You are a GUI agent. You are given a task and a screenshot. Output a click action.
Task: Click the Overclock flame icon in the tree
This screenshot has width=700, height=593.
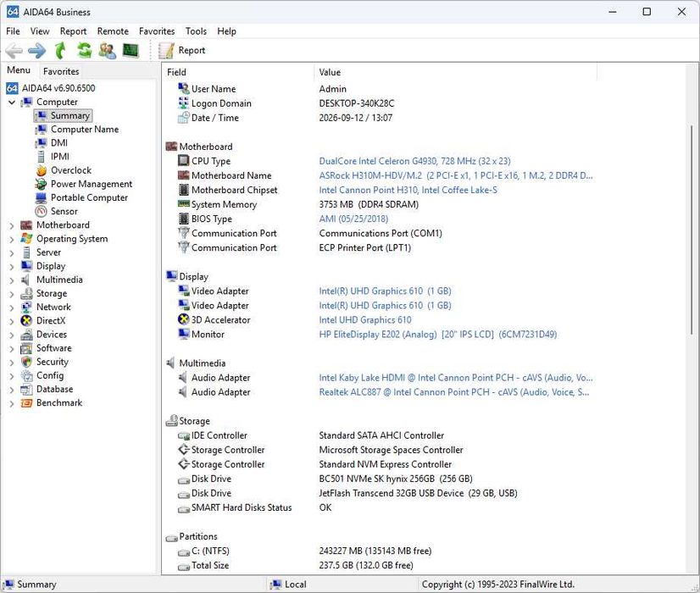pos(41,170)
